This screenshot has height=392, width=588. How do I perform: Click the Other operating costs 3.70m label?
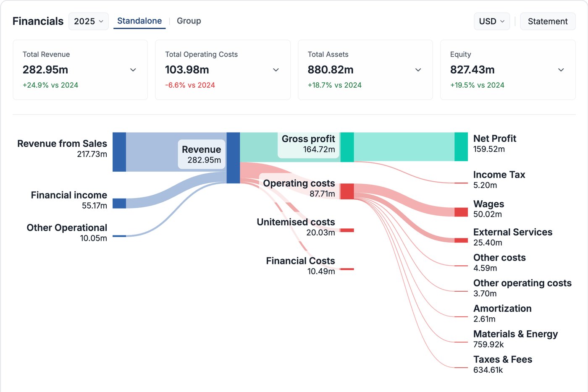tap(522, 288)
